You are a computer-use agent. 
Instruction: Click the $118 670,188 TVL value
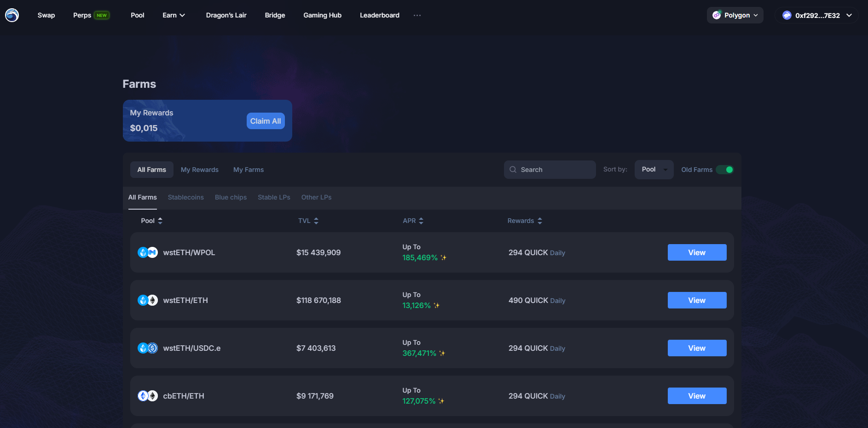(318, 300)
